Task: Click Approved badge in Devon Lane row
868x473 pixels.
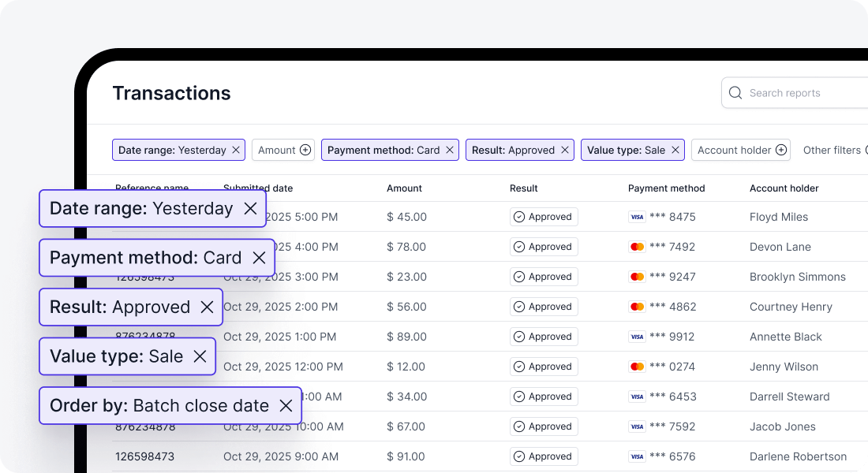Action: (x=544, y=247)
